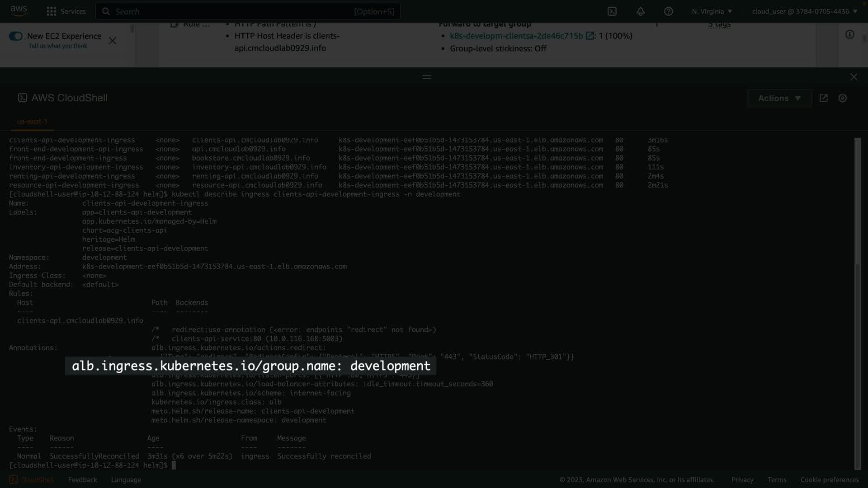The height and width of the screenshot is (488, 868).
Task: Open the k8s-developm-clientsa target group link
Action: click(516, 36)
